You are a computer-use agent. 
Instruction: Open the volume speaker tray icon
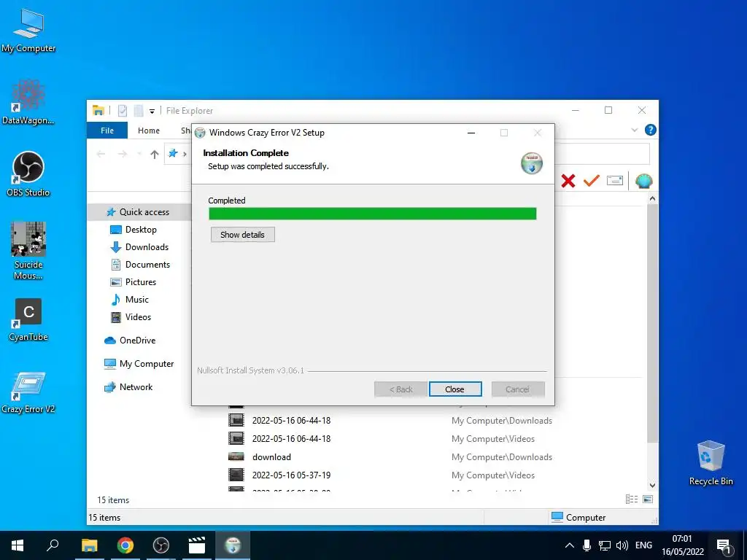pyautogui.click(x=622, y=545)
